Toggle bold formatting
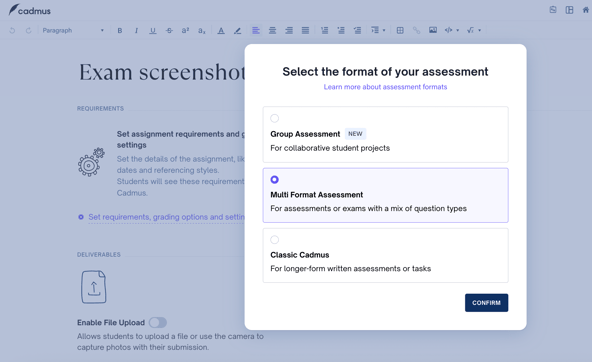This screenshot has width=592, height=362. 120,31
